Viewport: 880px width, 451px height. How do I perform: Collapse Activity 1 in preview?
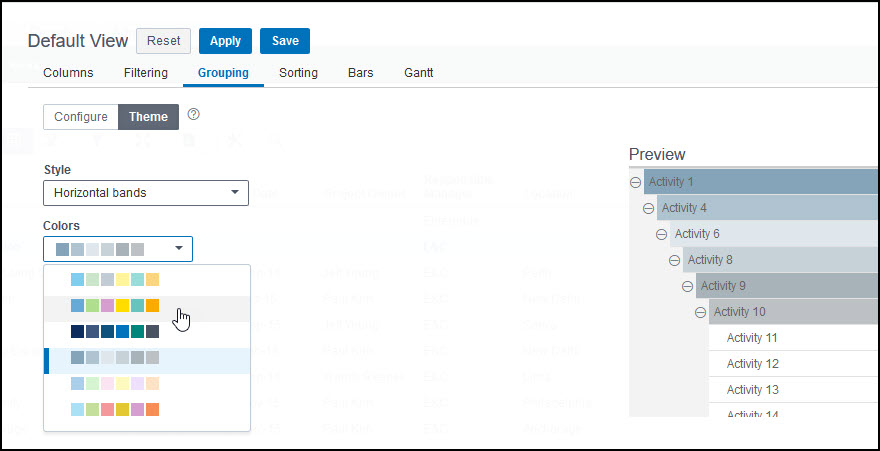click(x=635, y=182)
